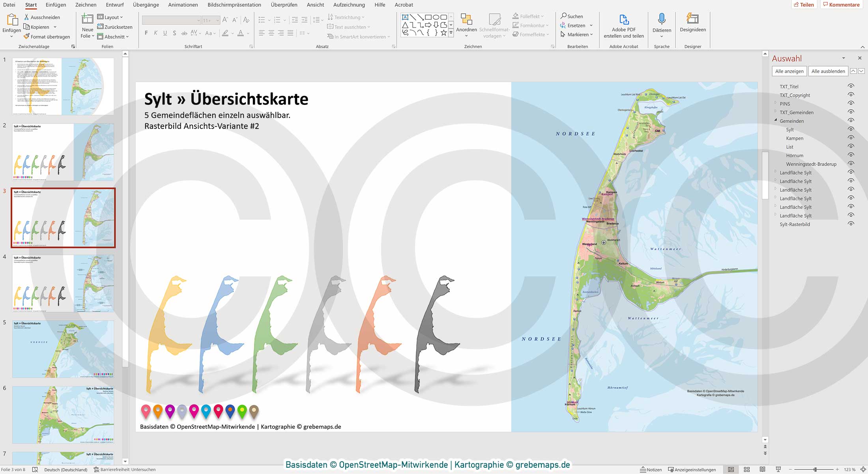Click the Textrichtung icon
This screenshot has width=868, height=474.
pyautogui.click(x=331, y=17)
